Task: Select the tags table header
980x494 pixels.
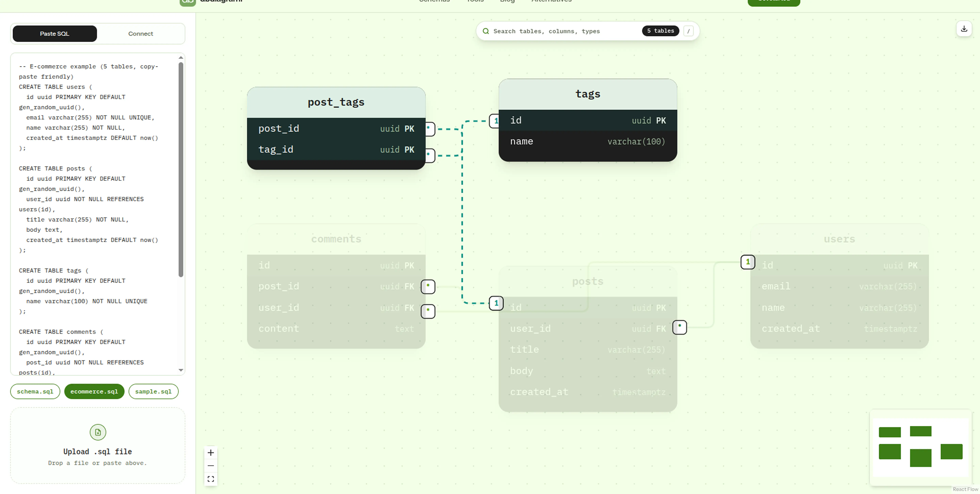Action: 588,94
